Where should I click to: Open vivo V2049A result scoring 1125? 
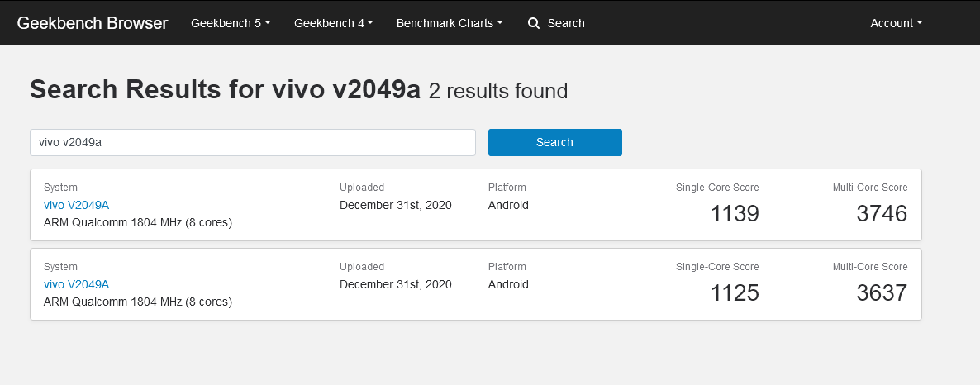coord(76,284)
